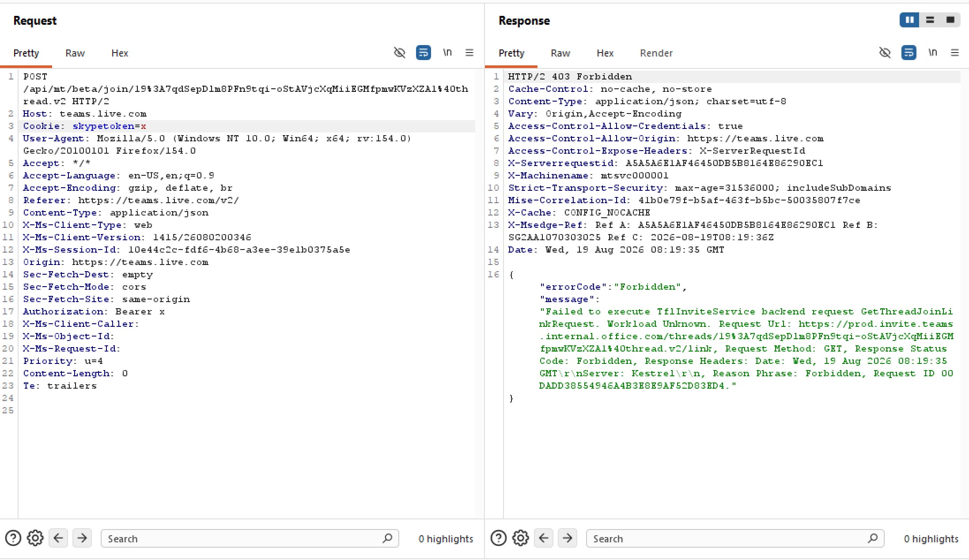Switch to Request Hex tab

[120, 53]
